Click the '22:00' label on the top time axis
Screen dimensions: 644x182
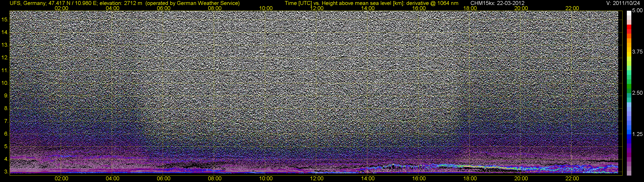pyautogui.click(x=572, y=8)
